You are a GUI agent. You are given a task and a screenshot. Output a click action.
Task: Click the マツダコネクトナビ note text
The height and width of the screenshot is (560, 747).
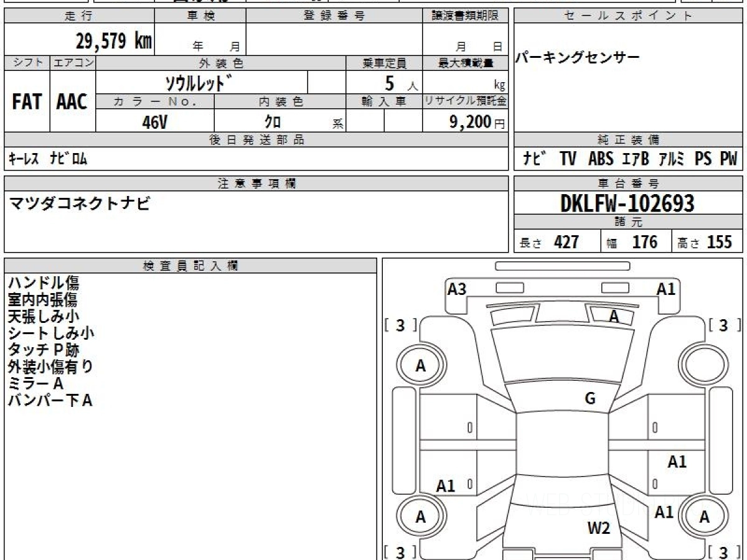(79, 202)
